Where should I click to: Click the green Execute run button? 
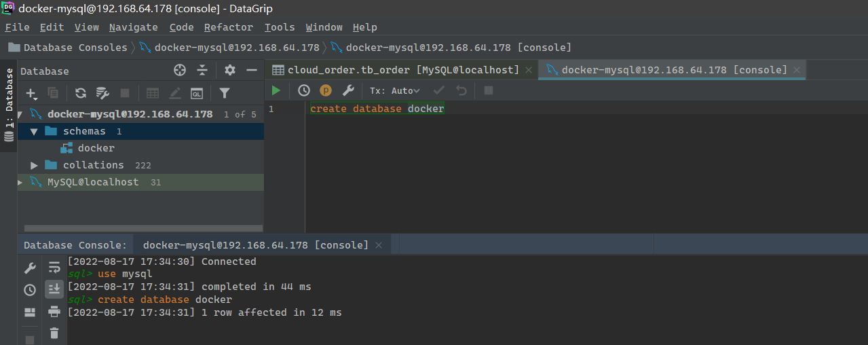(x=276, y=90)
